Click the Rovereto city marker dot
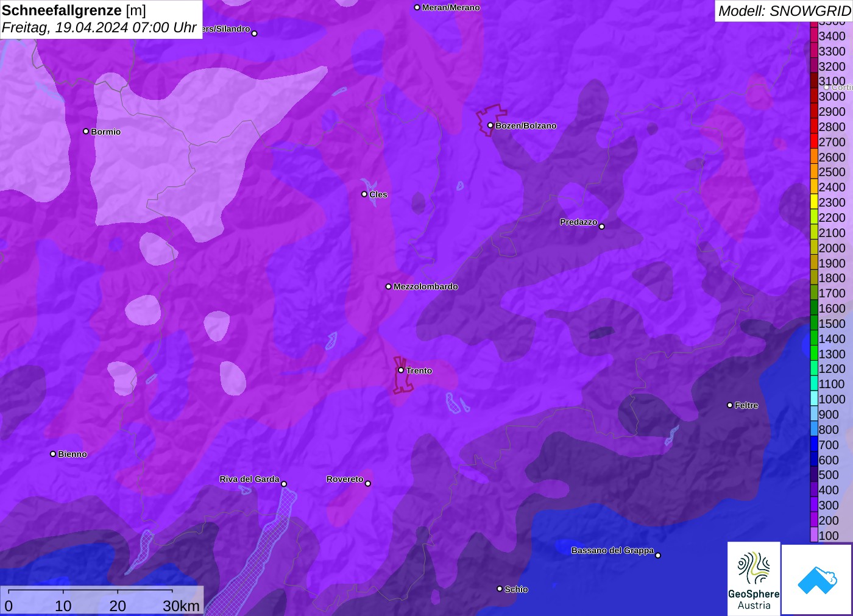The height and width of the screenshot is (616, 853). click(x=367, y=483)
